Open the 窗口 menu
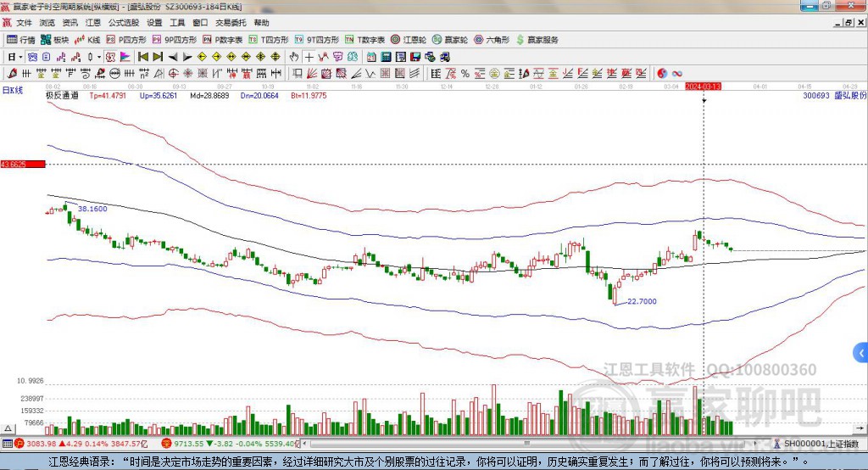The height and width of the screenshot is (470, 868). coord(200,23)
